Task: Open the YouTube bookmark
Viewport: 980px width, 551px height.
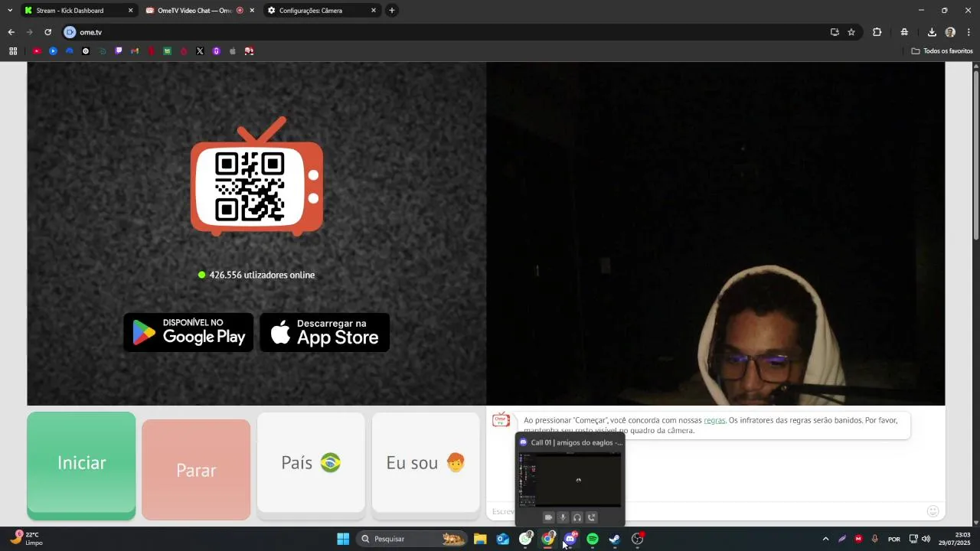Action: (36, 51)
